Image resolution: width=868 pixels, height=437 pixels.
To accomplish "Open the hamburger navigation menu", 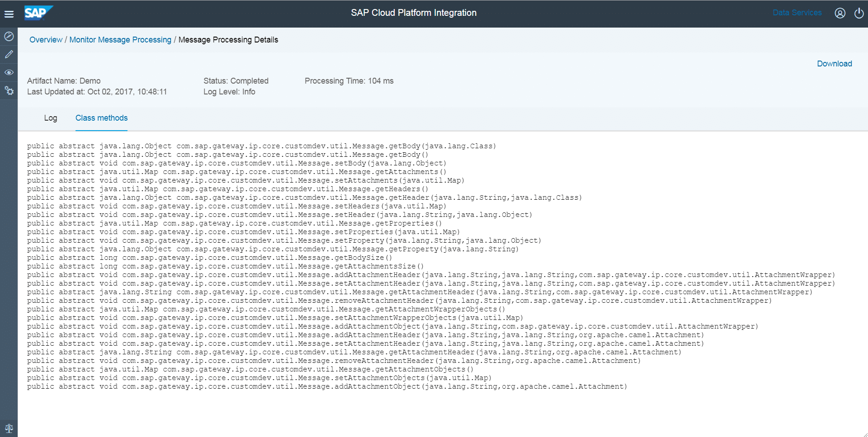I will tap(9, 14).
